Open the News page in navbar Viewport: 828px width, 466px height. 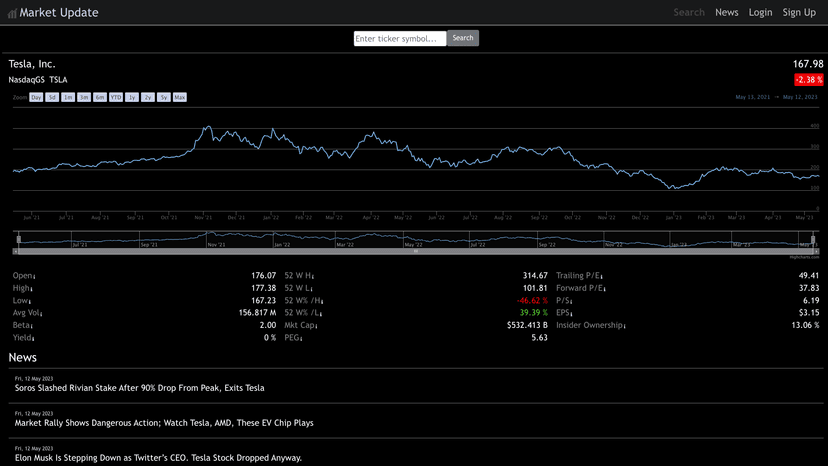(x=726, y=12)
